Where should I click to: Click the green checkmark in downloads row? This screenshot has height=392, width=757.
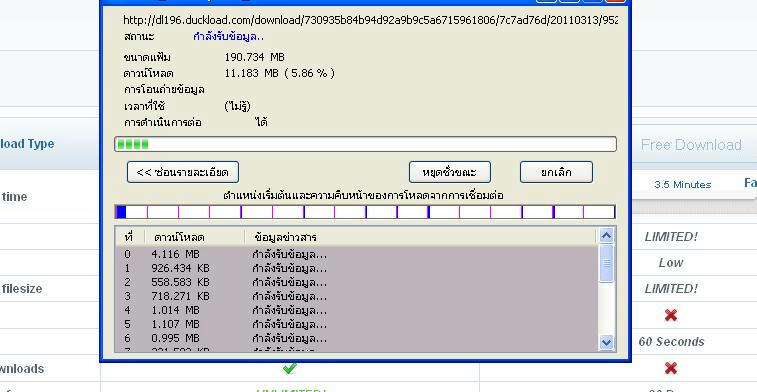[289, 368]
